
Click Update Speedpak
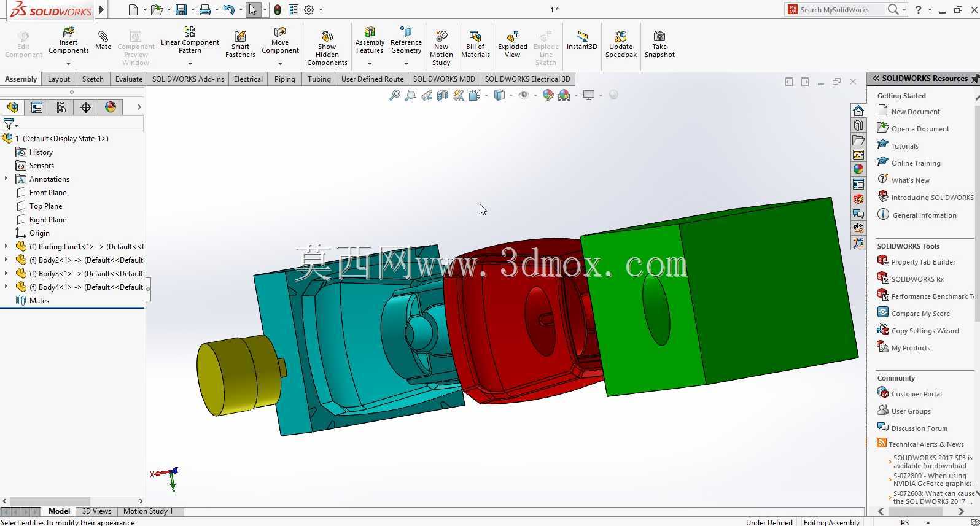click(621, 45)
